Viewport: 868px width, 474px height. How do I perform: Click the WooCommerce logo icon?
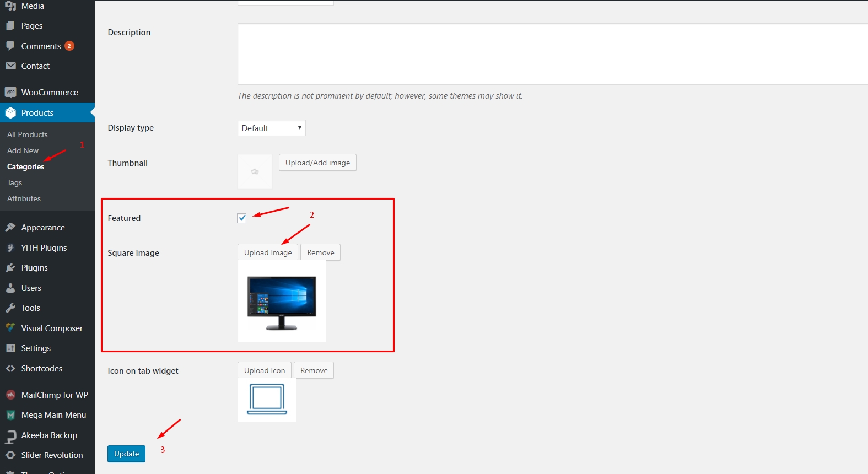click(10, 93)
